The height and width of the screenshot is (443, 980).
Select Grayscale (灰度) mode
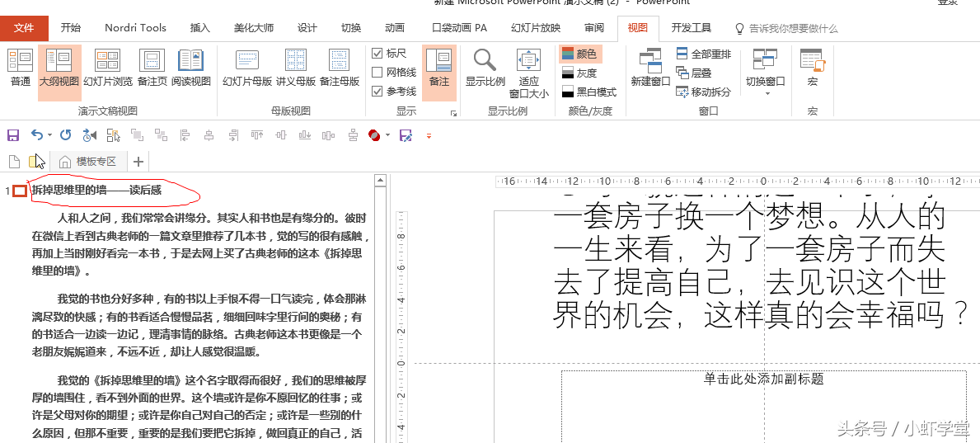point(579,73)
